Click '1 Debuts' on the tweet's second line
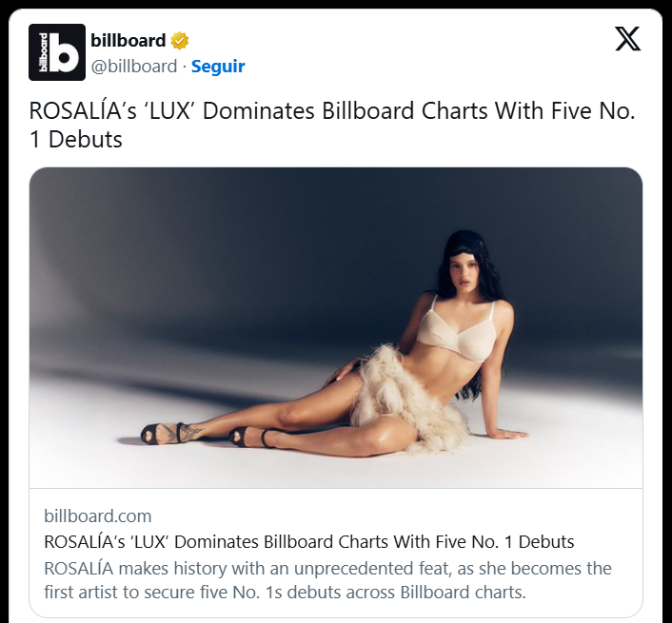 coord(75,140)
